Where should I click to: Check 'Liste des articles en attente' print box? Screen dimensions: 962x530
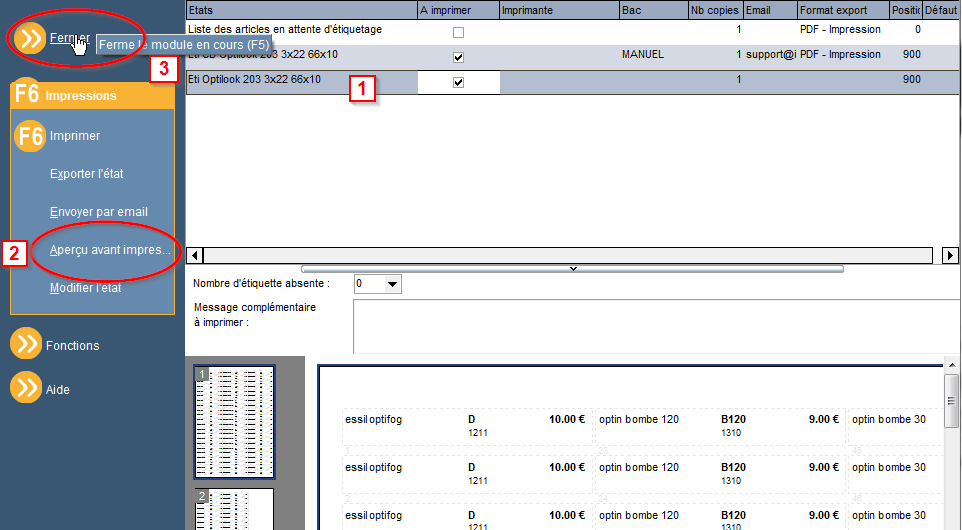coord(458,32)
